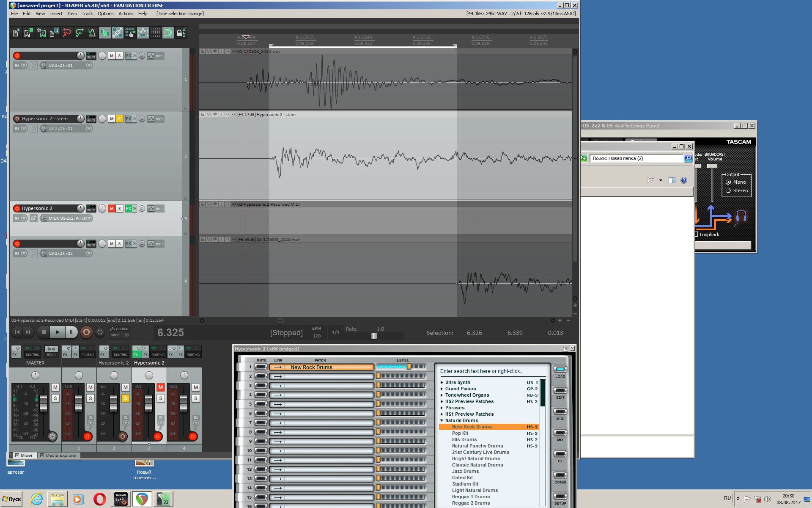The width and height of the screenshot is (812, 508).
Task: Toggle the locking padlock toolbar icon
Action: click(181, 33)
